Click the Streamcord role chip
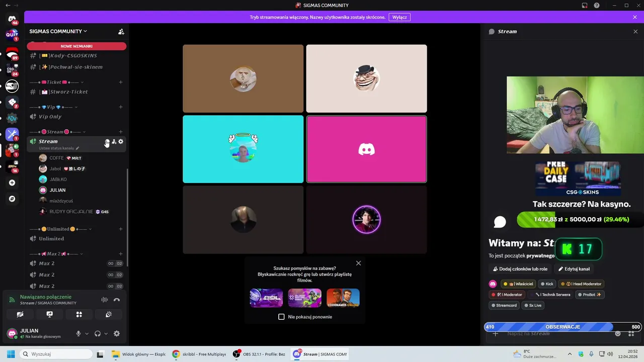This screenshot has width=644, height=362. (x=504, y=305)
